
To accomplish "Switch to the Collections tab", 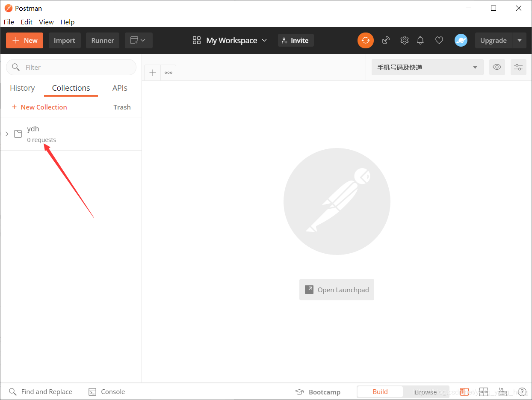I will tap(71, 88).
